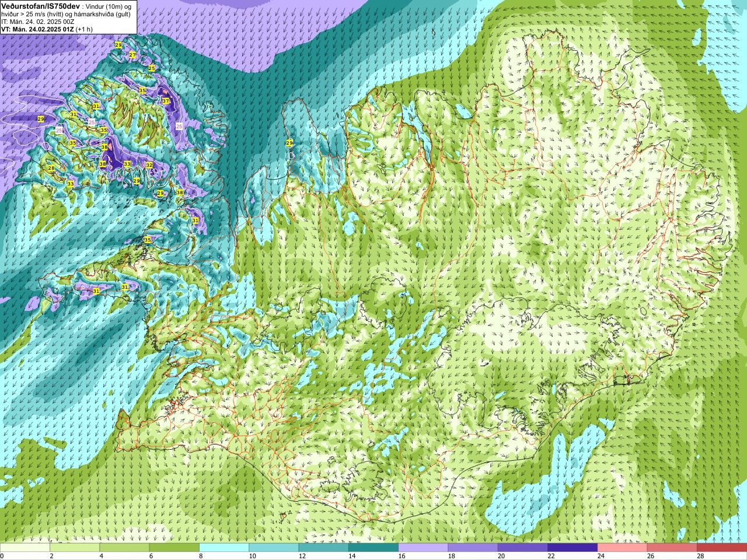Click the yellow-background gust label '25'

[152, 68]
